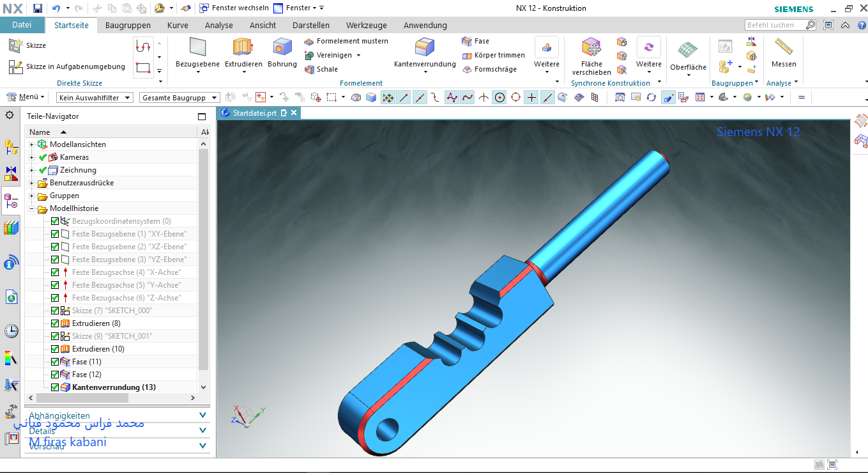Switch to the Kurve ribbon tab
This screenshot has height=473, width=868.
(x=178, y=26)
